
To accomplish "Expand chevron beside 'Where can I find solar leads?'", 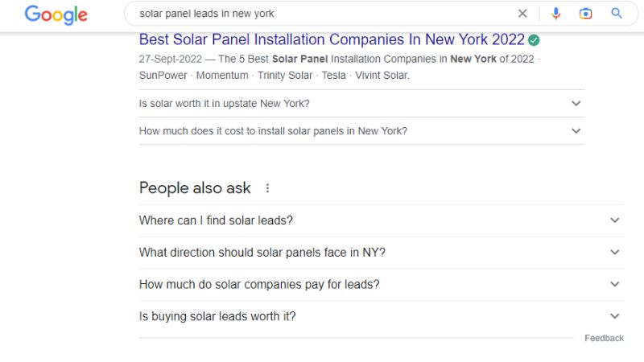I will click(x=614, y=220).
